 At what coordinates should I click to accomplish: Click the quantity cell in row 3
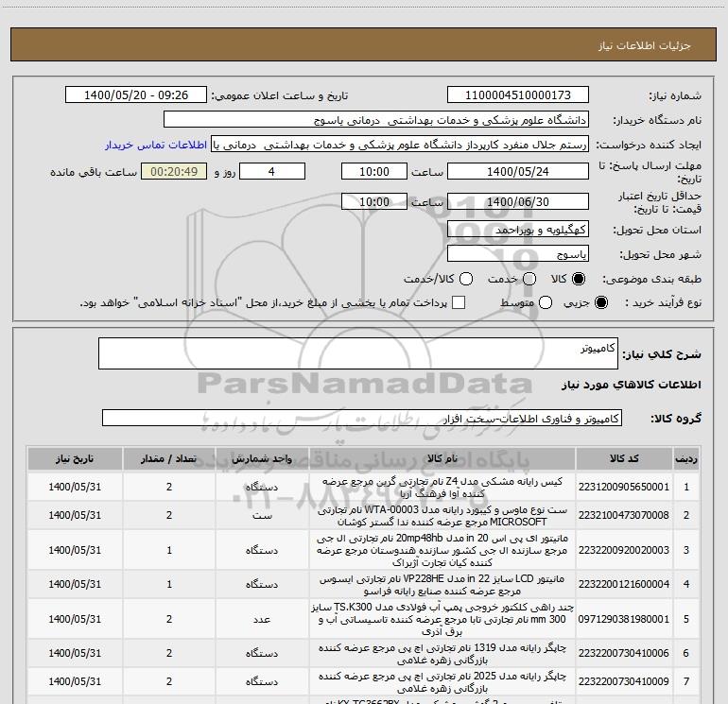[169, 550]
